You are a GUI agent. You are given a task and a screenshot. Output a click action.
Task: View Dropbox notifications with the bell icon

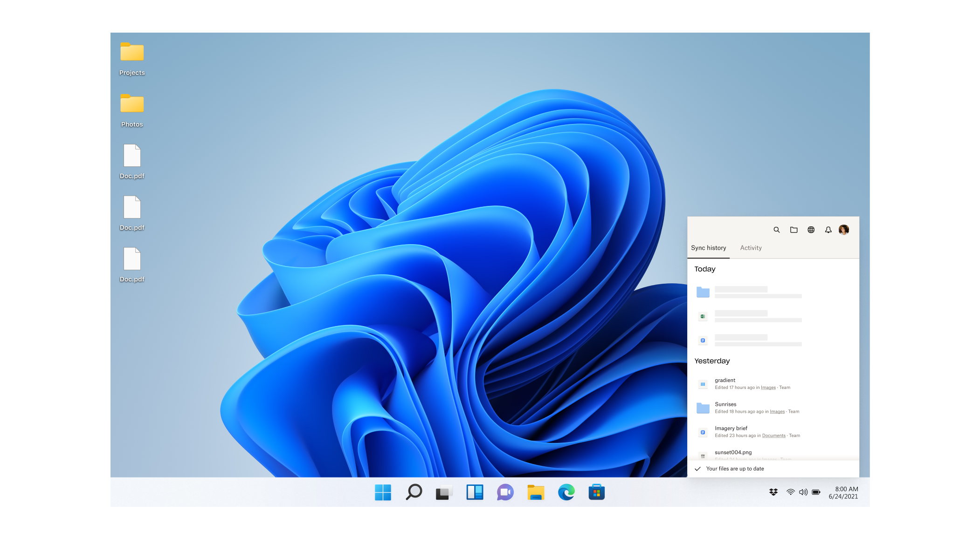click(x=828, y=230)
